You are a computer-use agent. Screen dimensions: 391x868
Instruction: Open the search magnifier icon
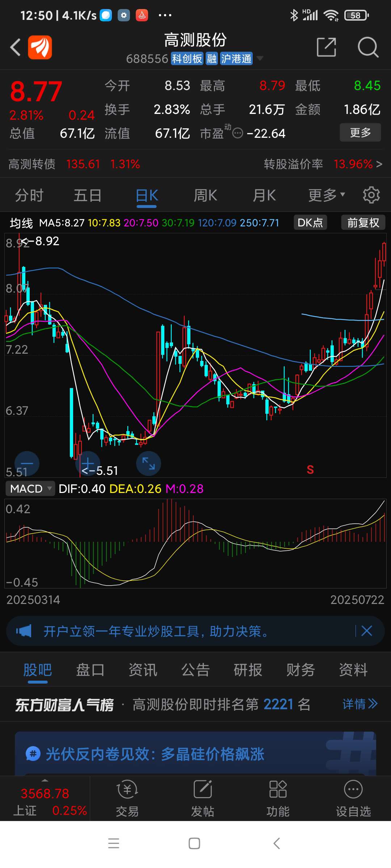click(368, 47)
